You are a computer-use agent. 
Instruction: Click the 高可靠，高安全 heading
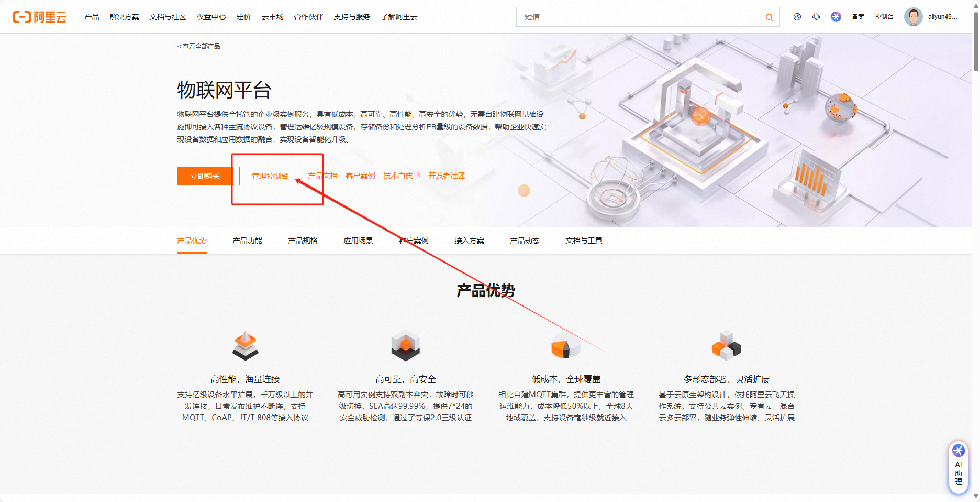[x=406, y=379]
